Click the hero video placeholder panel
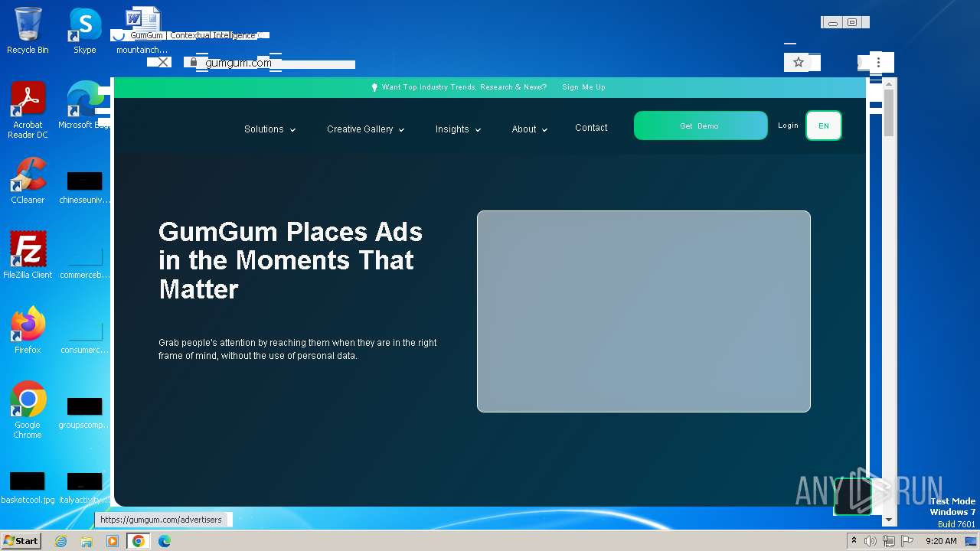This screenshot has height=551, width=980. click(x=643, y=311)
